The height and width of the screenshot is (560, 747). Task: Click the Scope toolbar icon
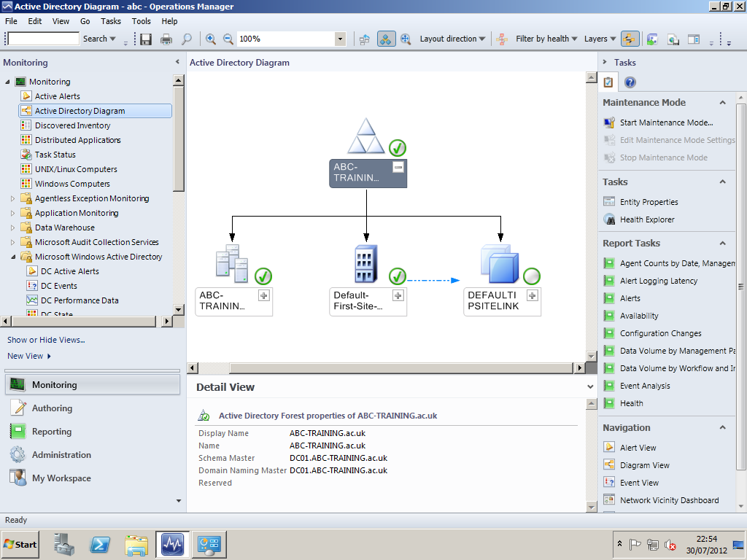pos(652,39)
